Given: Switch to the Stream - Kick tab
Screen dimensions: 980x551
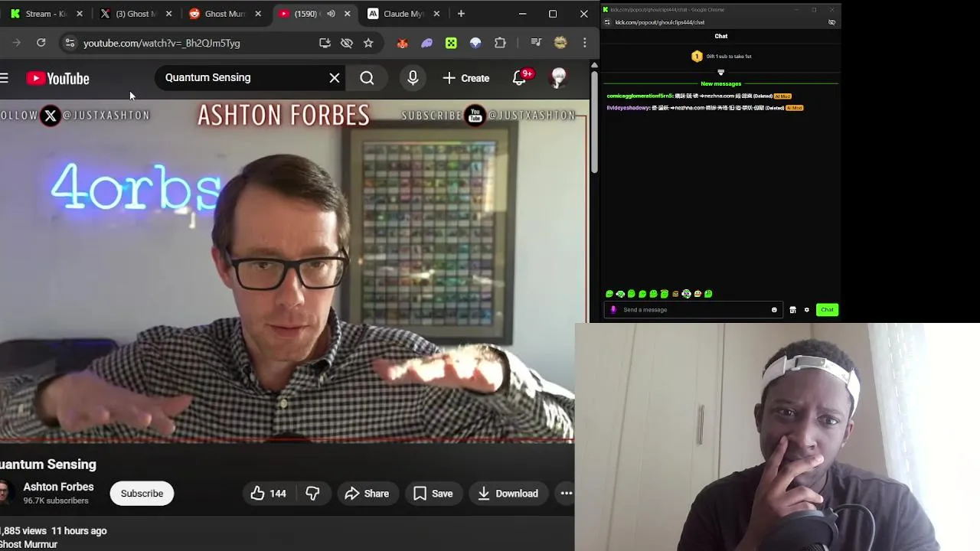Looking at the screenshot, I should pyautogui.click(x=46, y=14).
